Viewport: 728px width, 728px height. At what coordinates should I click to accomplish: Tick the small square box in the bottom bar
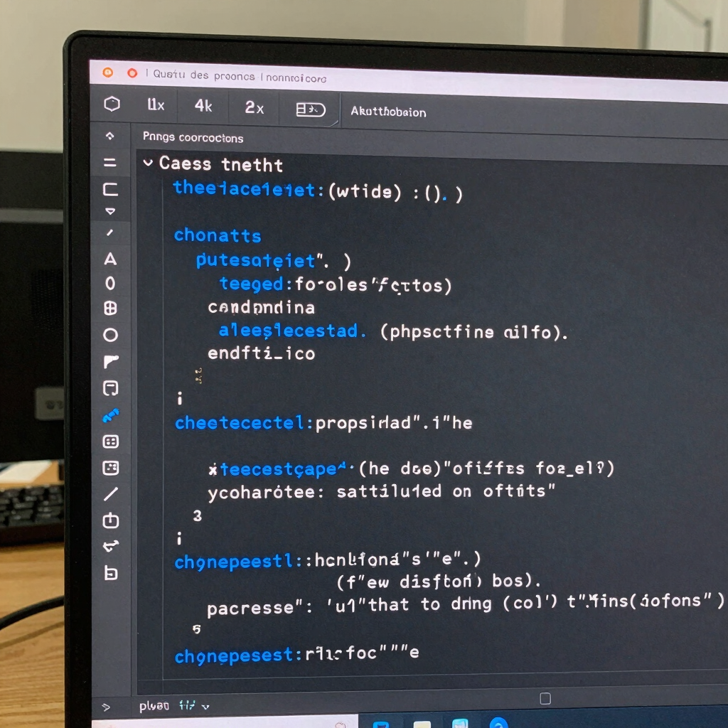pyautogui.click(x=545, y=699)
